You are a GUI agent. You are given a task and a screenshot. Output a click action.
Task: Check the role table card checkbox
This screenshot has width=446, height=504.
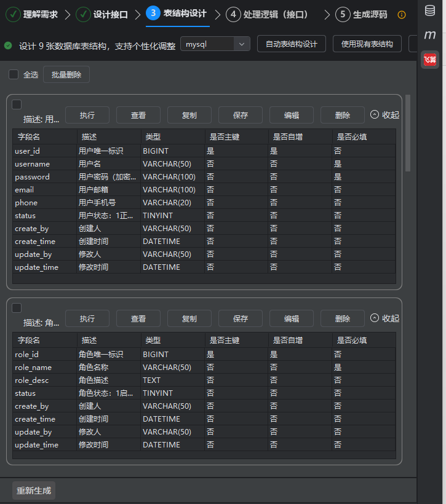[17, 308]
